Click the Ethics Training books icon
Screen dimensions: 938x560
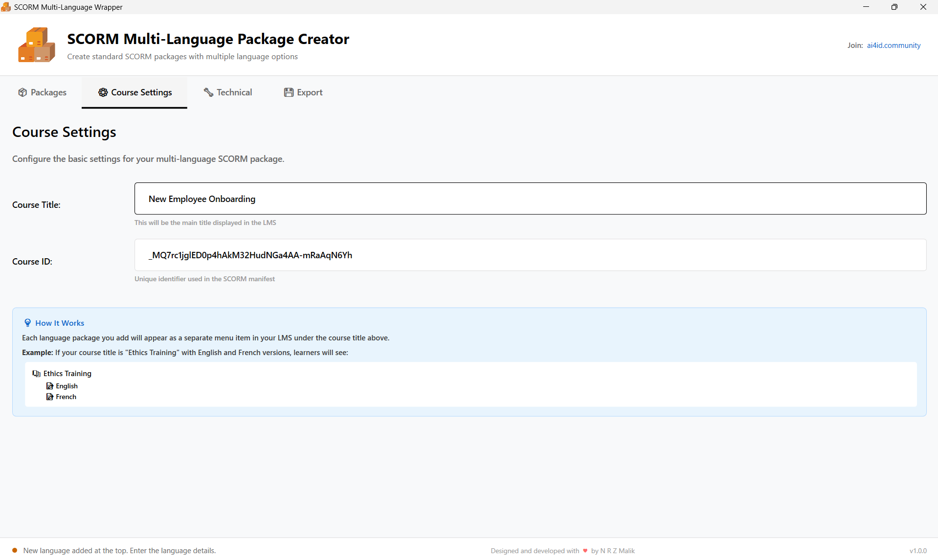37,374
